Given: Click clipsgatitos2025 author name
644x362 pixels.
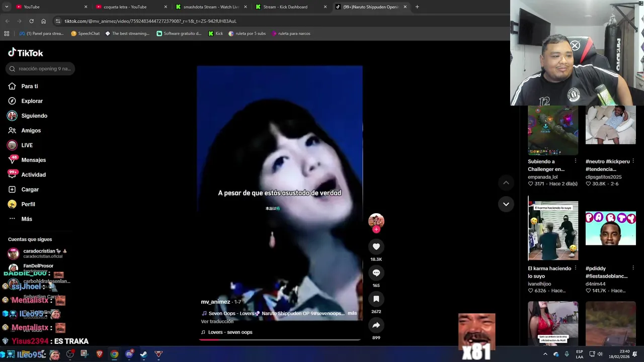Looking at the screenshot, I should pos(603,177).
